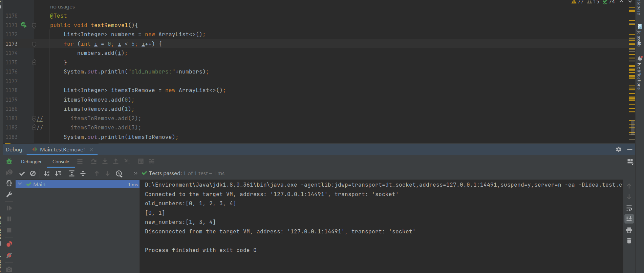Toggle Sort by Duration in test toolbar
The image size is (644, 273).
(x=58, y=173)
